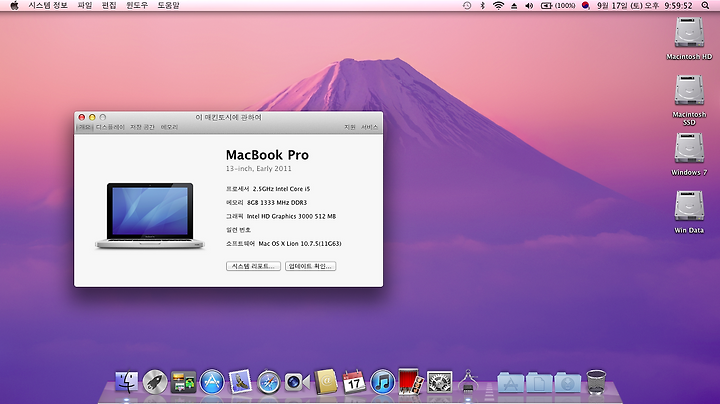Viewport: 720px width, 404px height.
Task: Click the menu bar date and time
Action: coord(644,6)
